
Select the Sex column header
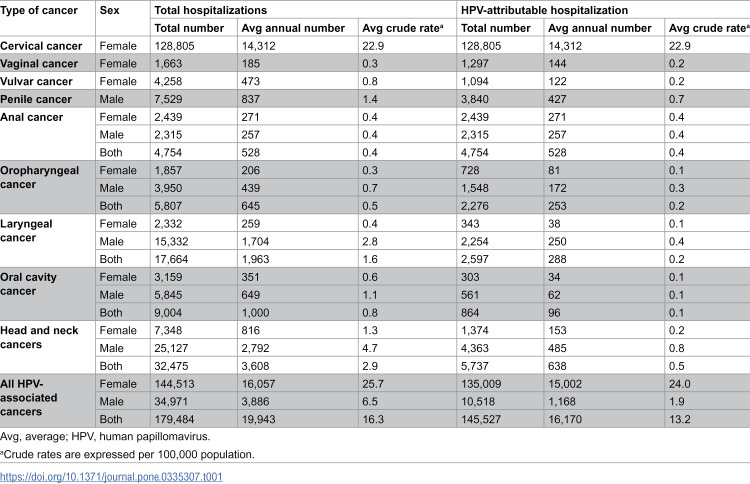110,11
